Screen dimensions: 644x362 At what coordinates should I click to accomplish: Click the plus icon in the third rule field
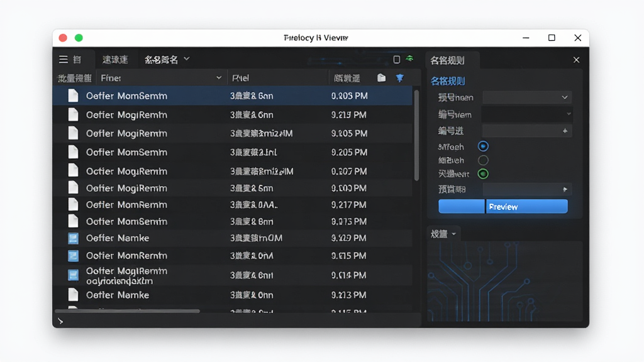click(x=565, y=131)
